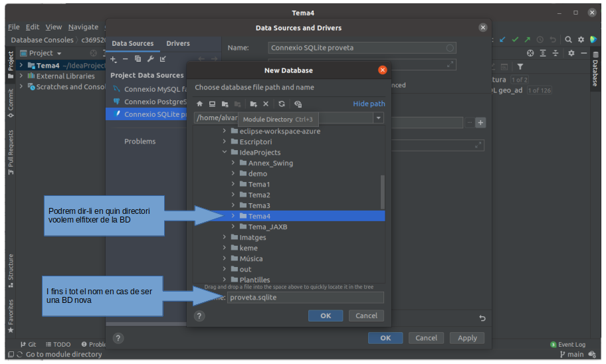The width and height of the screenshot is (606, 364).
Task: Open IDE settings gear in top toolbar
Action: [x=581, y=39]
